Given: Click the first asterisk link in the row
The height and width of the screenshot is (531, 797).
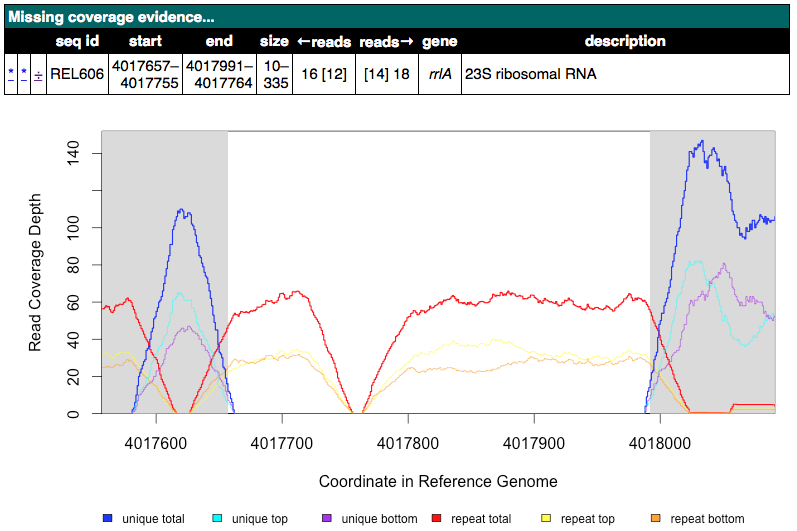Looking at the screenshot, I should pyautogui.click(x=11, y=74).
